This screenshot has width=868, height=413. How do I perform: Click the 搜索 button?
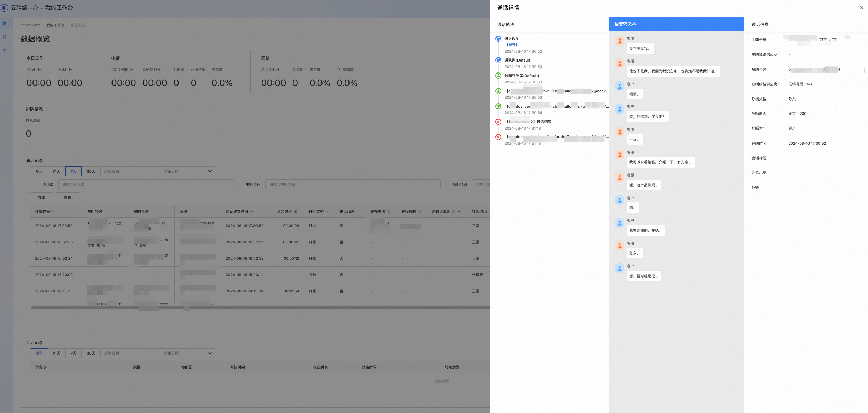42,197
